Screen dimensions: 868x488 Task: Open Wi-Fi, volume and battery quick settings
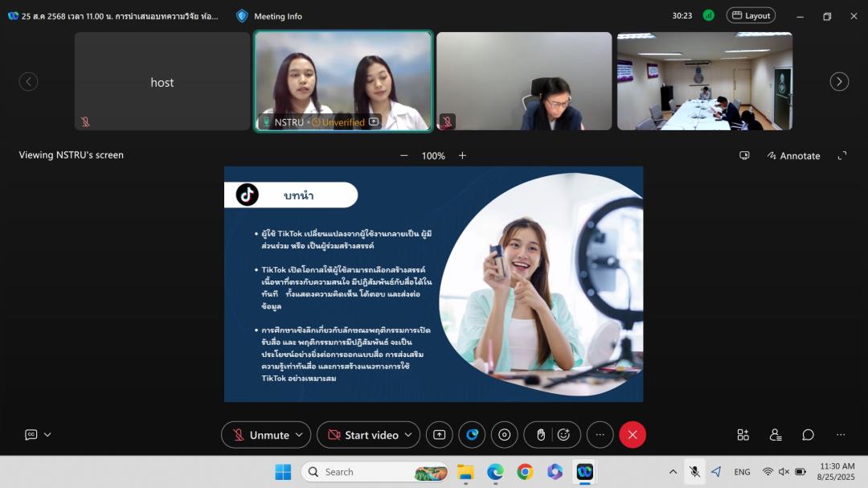pyautogui.click(x=784, y=472)
